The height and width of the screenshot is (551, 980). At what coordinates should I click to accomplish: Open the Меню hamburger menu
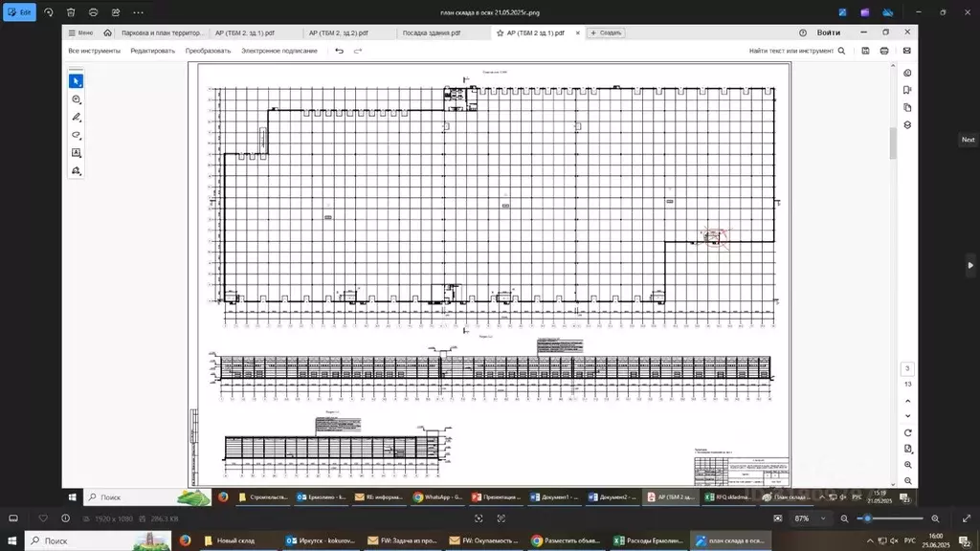[80, 33]
